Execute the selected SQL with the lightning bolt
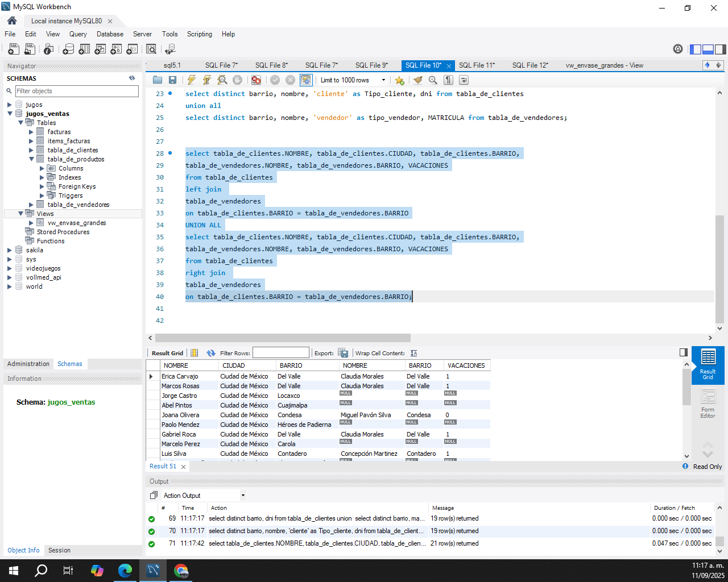Screen dimensions: 728x582 (192, 80)
